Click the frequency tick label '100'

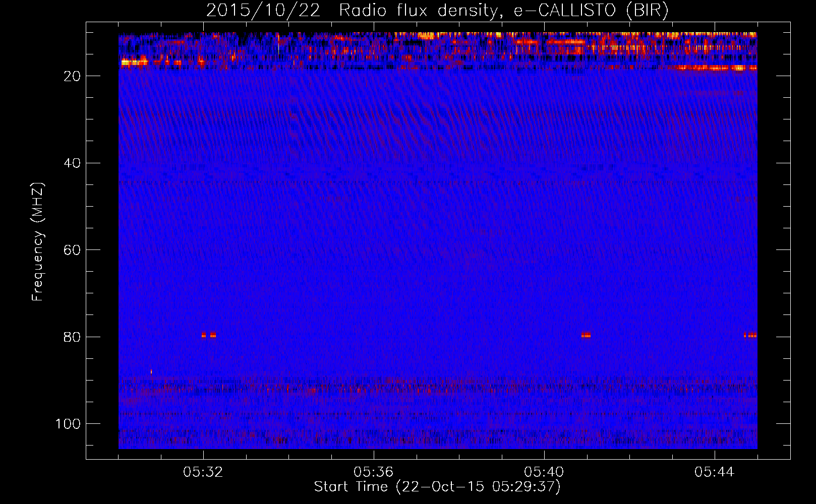[68, 424]
